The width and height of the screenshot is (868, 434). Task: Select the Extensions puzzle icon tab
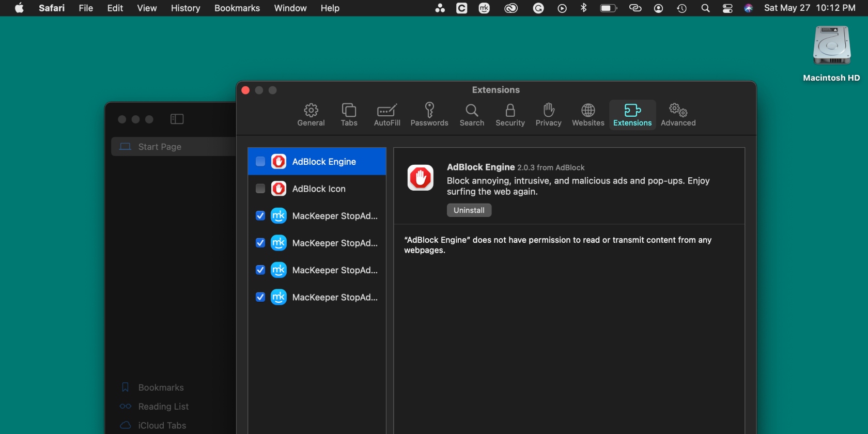(632, 115)
